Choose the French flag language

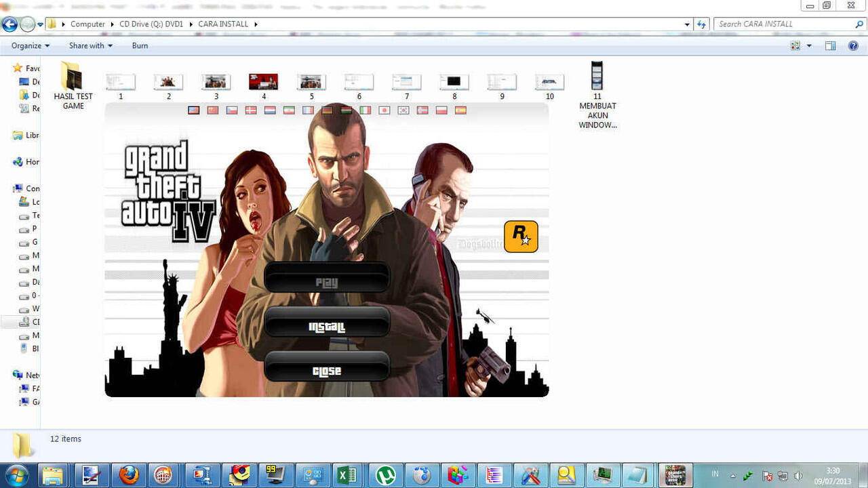(x=309, y=110)
